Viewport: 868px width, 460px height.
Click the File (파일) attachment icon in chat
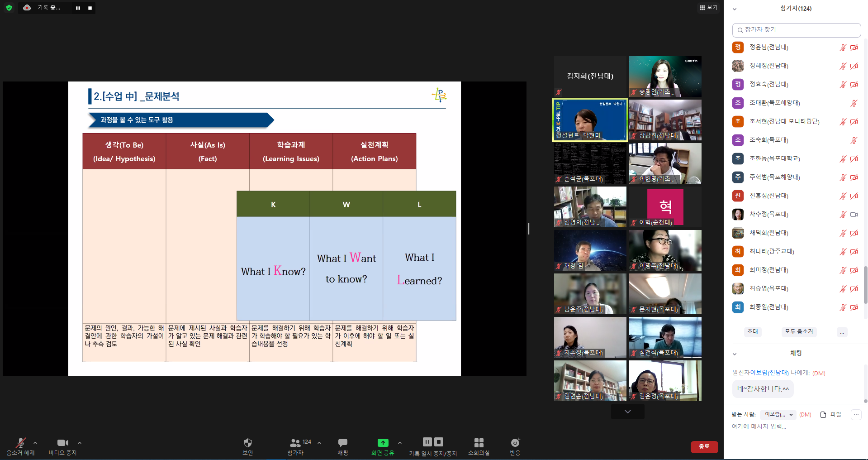[x=823, y=415]
